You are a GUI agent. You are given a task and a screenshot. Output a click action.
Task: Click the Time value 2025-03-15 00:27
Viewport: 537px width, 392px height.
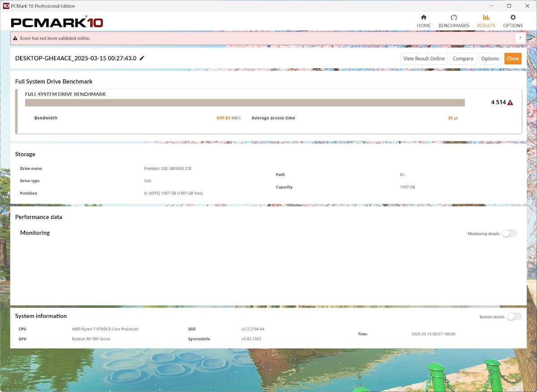tap(433, 334)
